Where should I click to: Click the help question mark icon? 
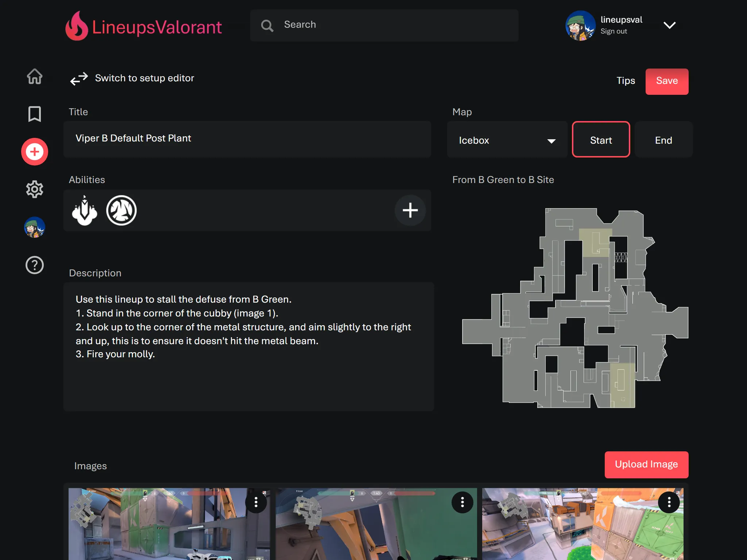click(34, 265)
